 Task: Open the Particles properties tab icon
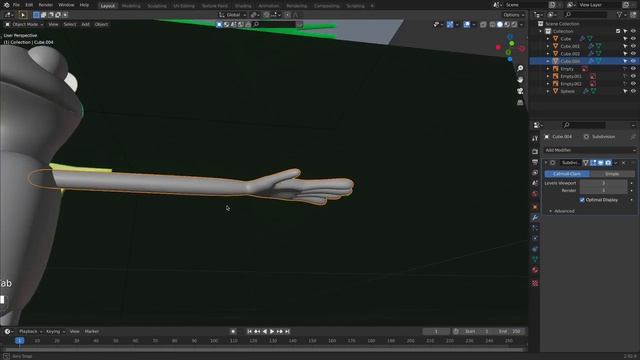[535, 228]
